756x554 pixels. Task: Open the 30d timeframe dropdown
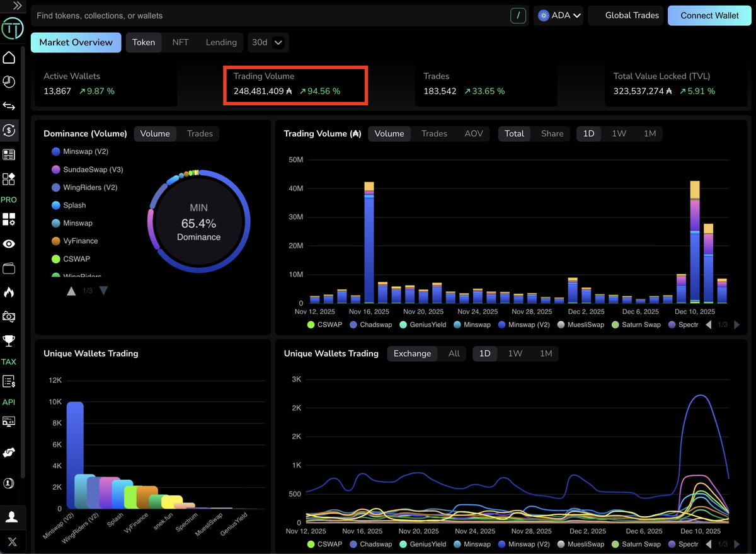click(268, 42)
